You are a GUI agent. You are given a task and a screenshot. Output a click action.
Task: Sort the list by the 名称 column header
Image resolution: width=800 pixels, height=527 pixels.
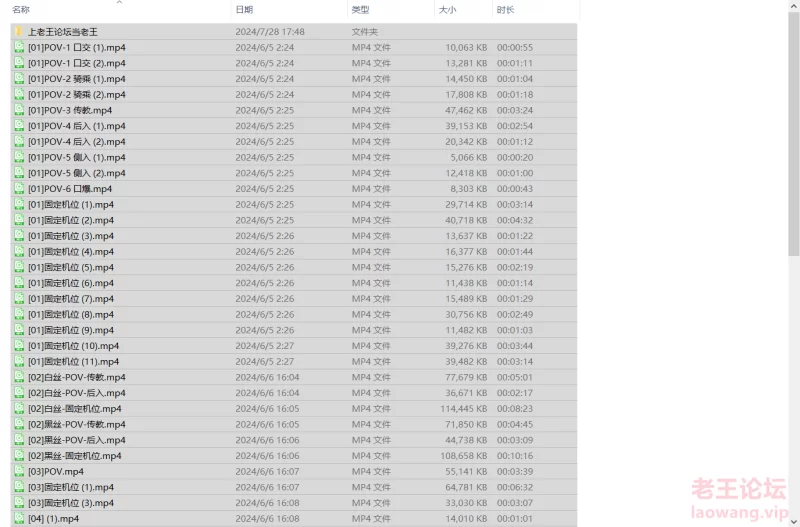pyautogui.click(x=21, y=10)
